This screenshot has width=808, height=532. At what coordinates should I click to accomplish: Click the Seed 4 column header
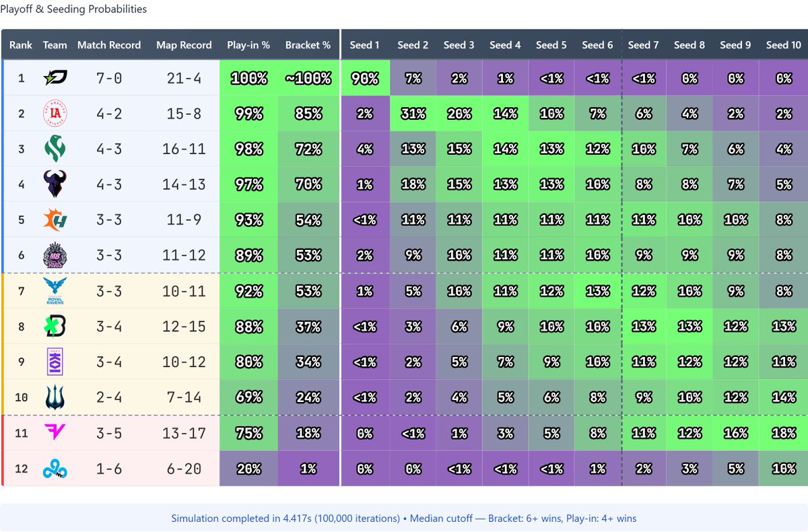coord(505,45)
